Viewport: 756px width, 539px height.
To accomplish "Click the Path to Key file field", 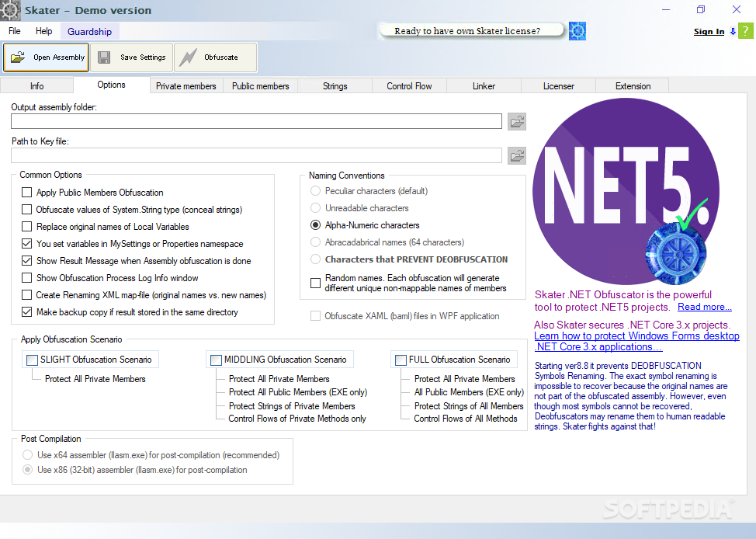I will pyautogui.click(x=256, y=155).
